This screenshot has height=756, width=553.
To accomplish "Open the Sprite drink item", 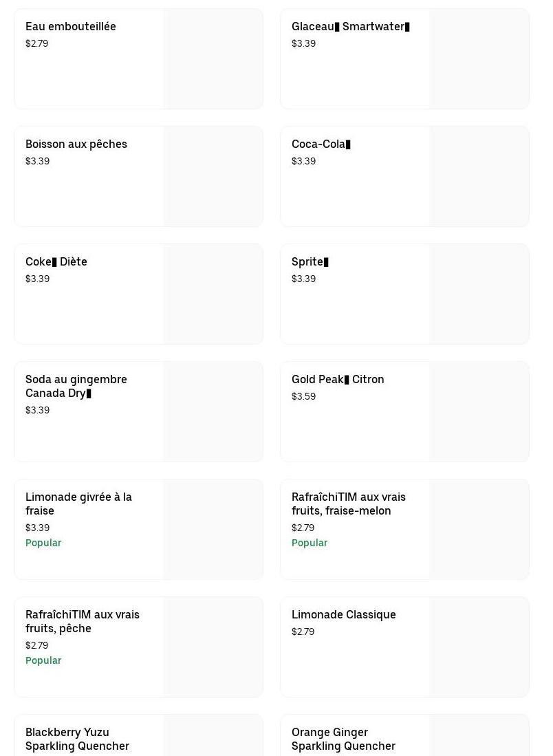I will pos(310,262).
